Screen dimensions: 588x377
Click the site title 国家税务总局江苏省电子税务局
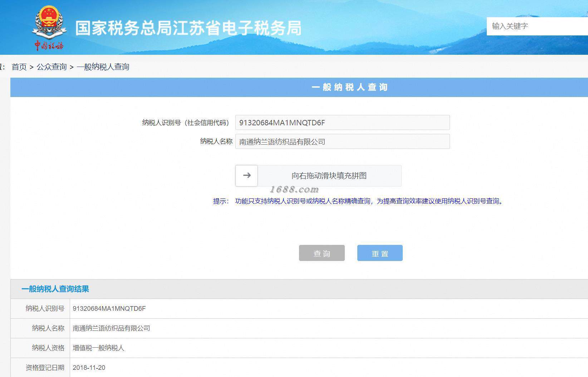[x=188, y=28]
